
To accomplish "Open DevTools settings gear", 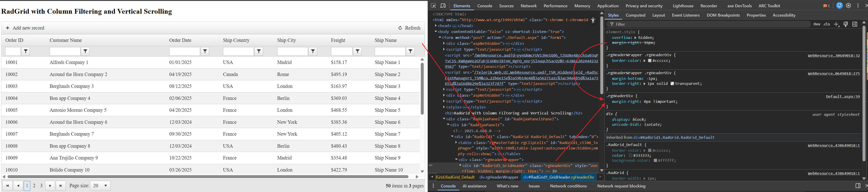I will tap(848, 6).
